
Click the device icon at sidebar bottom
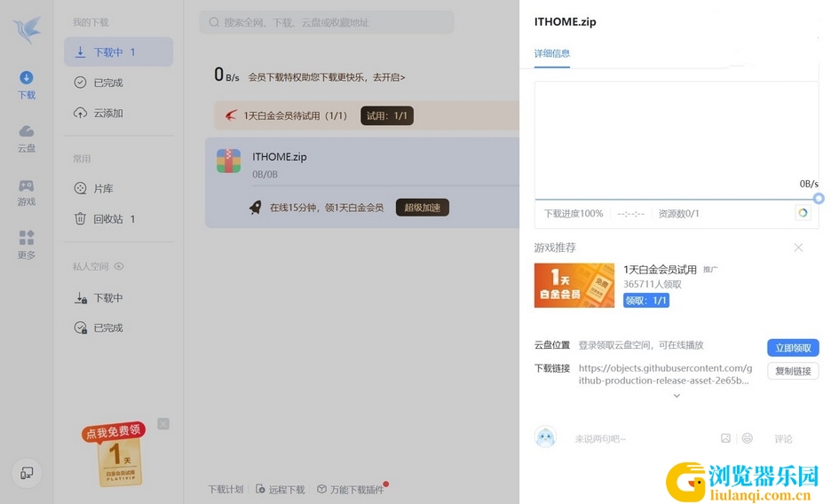[x=27, y=473]
